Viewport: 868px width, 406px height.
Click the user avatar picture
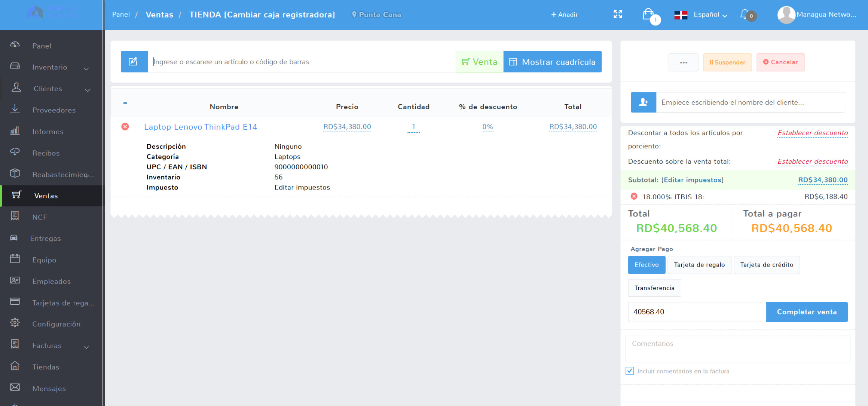(x=786, y=15)
